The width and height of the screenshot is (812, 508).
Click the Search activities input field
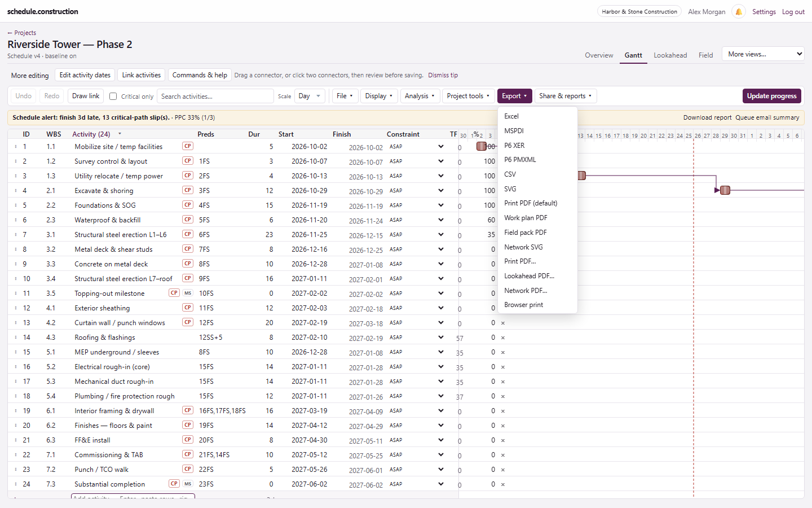pos(215,96)
